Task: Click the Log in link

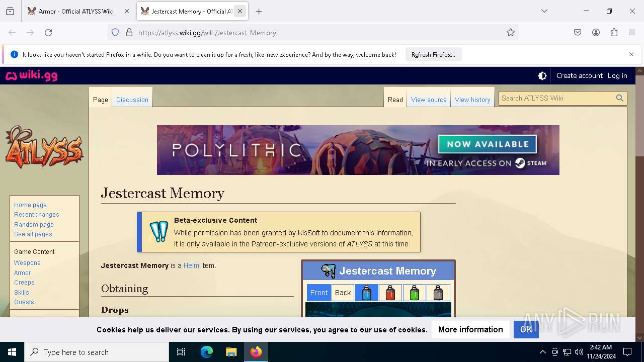Action: [x=617, y=75]
